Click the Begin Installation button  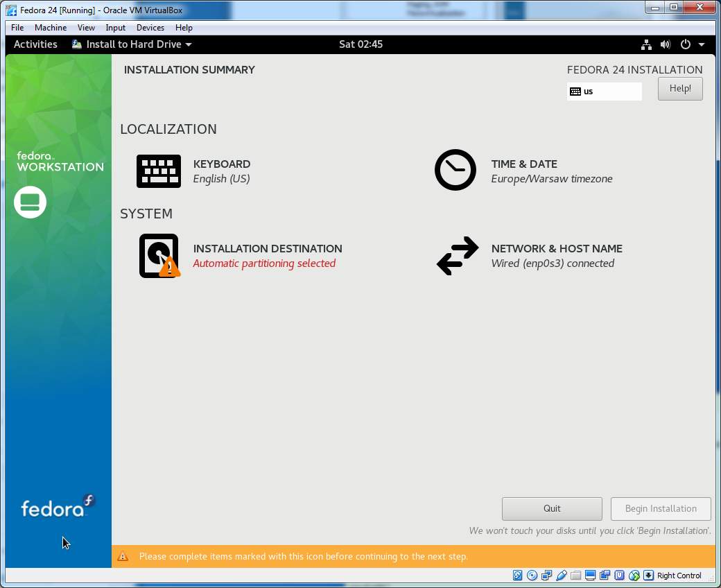tap(661, 508)
